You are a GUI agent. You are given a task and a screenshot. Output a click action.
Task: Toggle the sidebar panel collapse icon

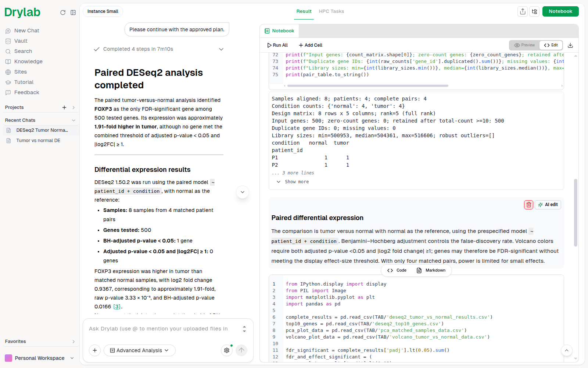click(x=73, y=13)
